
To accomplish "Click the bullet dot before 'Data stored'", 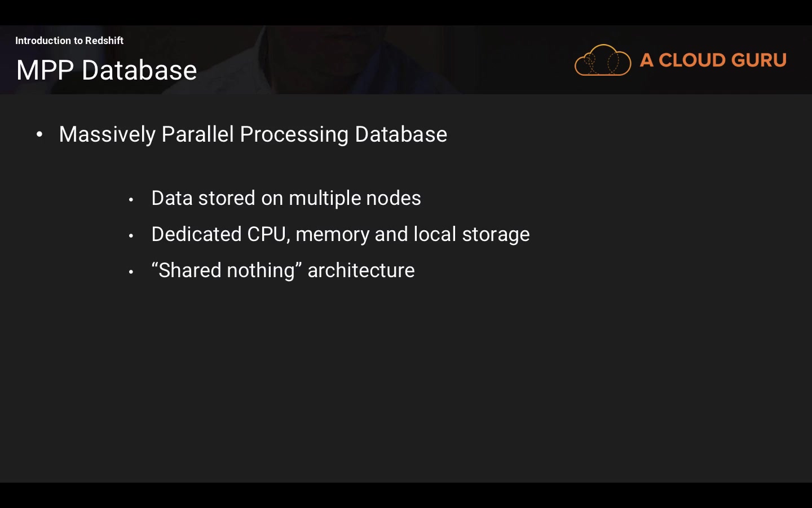I will click(x=131, y=200).
